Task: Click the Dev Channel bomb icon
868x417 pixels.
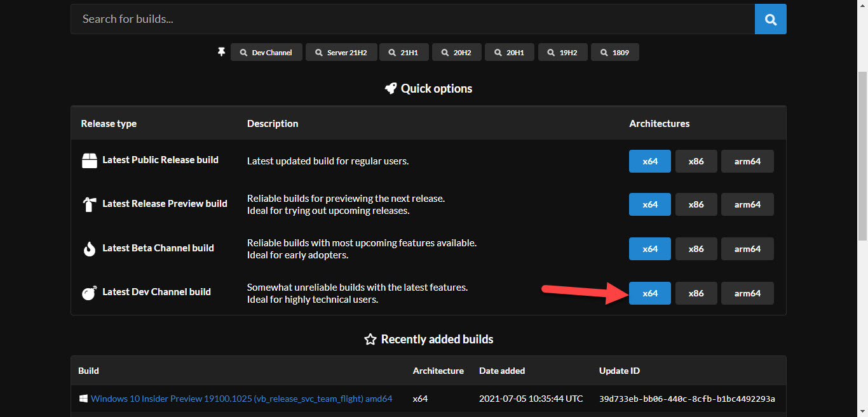Action: (x=90, y=293)
